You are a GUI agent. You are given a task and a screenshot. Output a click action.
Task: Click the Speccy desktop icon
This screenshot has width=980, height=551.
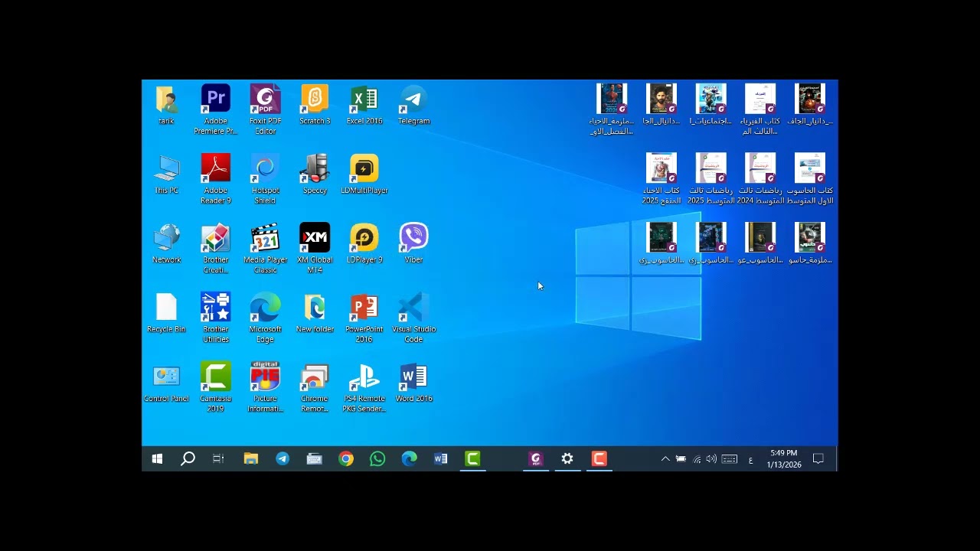tap(315, 174)
